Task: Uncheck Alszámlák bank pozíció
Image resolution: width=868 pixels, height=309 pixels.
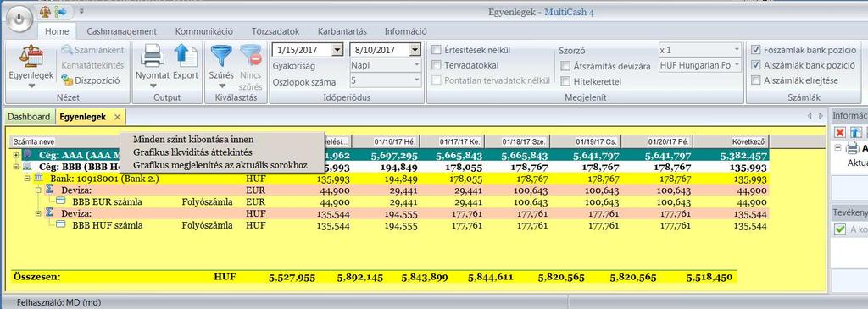Action: pos(756,65)
